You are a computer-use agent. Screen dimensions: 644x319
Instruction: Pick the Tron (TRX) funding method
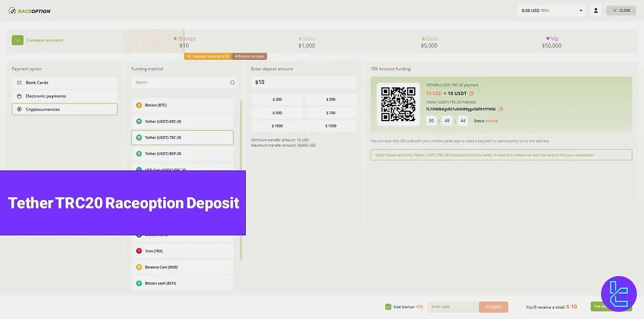(182, 250)
